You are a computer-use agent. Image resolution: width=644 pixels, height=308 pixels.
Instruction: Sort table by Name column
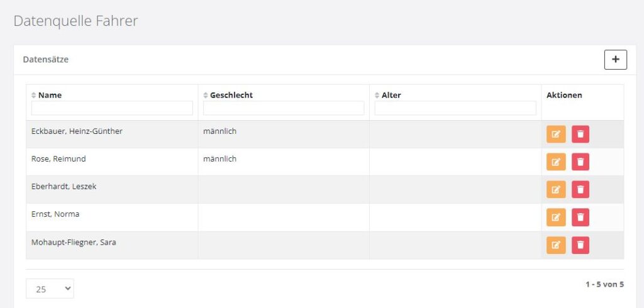pyautogui.click(x=49, y=96)
